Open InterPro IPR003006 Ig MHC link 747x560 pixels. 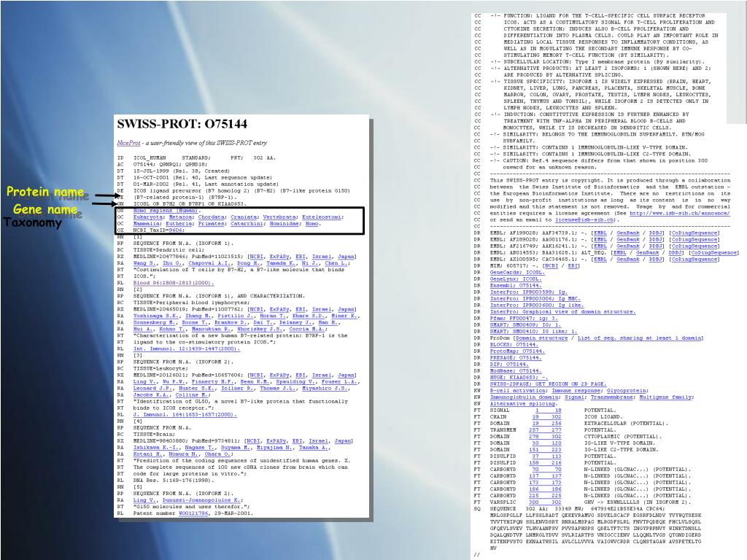click(535, 299)
